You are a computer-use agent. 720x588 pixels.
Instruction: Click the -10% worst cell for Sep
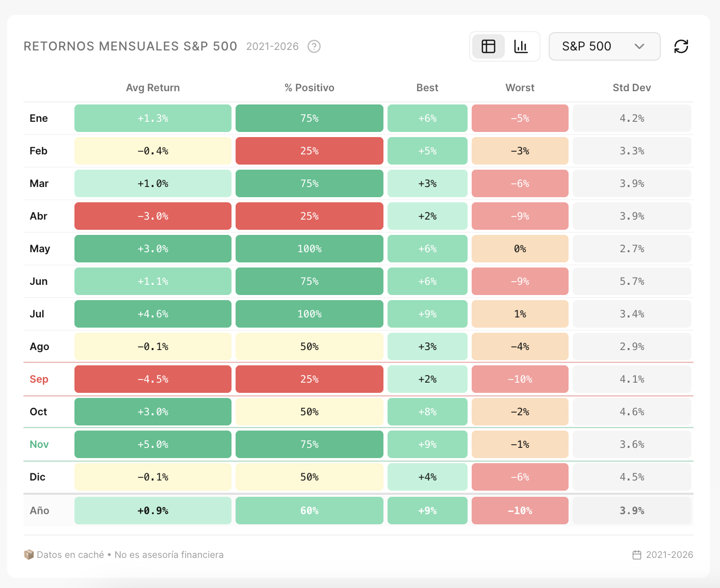(520, 379)
